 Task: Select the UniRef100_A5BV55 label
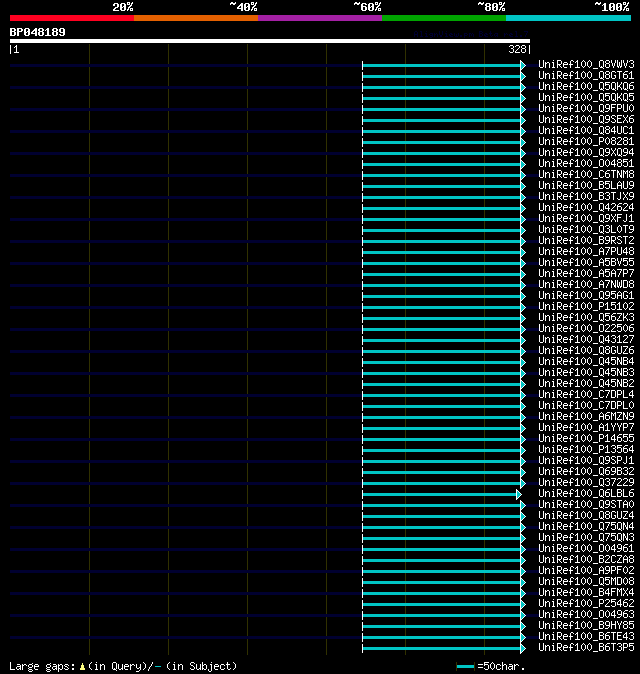pyautogui.click(x=586, y=263)
